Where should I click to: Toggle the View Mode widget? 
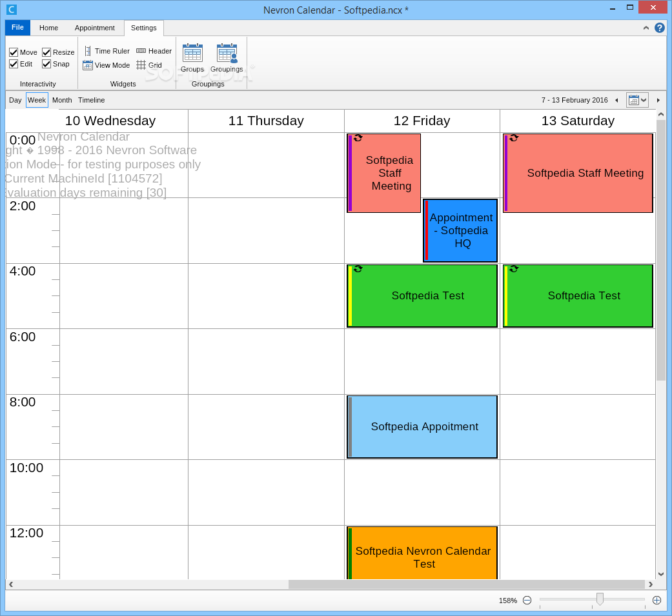tap(107, 65)
